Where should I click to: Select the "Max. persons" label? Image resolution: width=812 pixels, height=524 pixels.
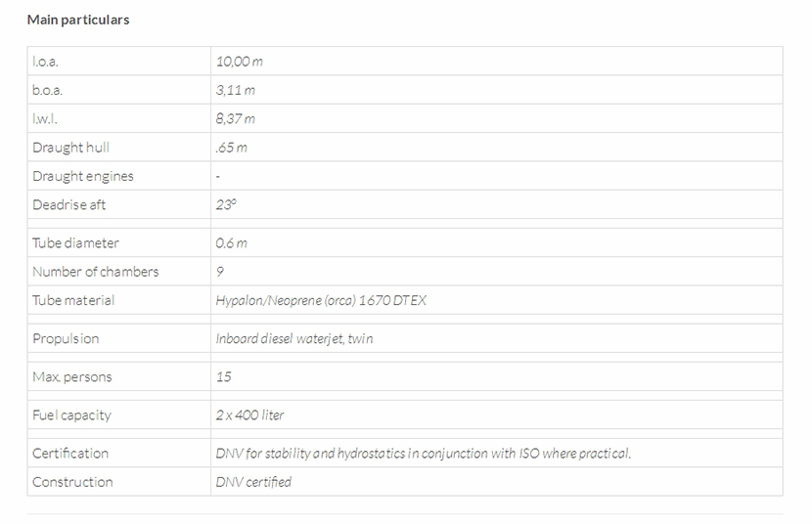[x=72, y=376]
